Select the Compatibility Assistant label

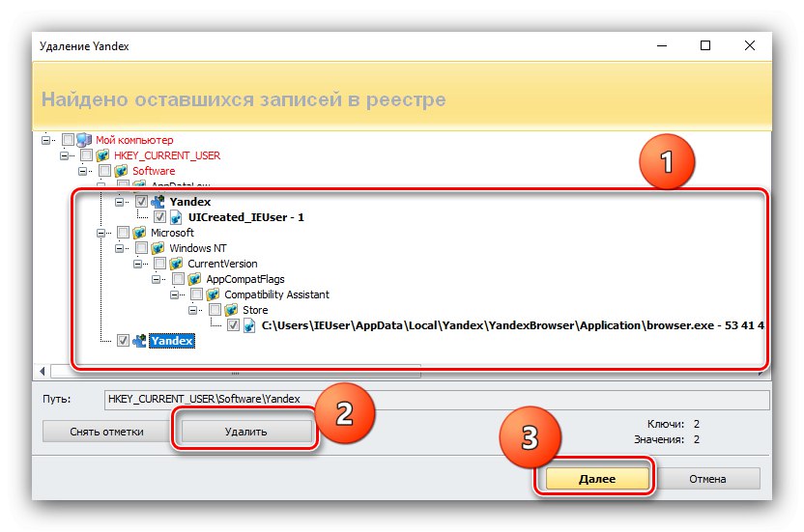click(x=277, y=294)
